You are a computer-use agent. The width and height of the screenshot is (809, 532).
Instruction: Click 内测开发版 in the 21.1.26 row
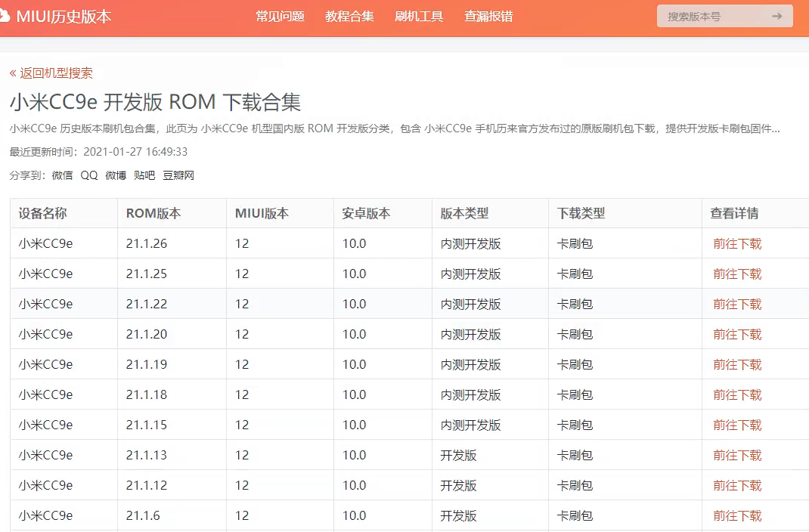click(470, 244)
